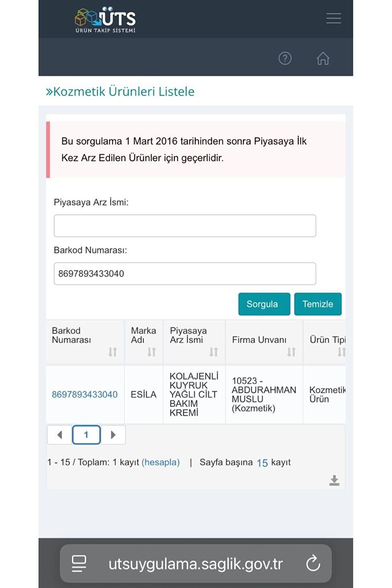The height and width of the screenshot is (588, 392).
Task: Focus the Piyasaya Arz İsmi field
Action: (x=185, y=226)
